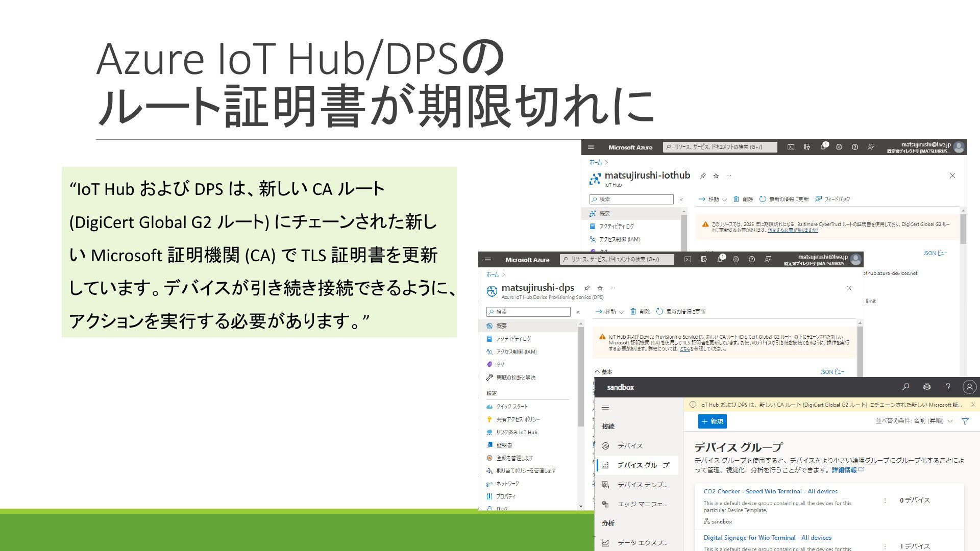Open CO2 Checker - Seeed Wio Terminal group
The width and height of the screenshot is (980, 551).
pos(770,491)
